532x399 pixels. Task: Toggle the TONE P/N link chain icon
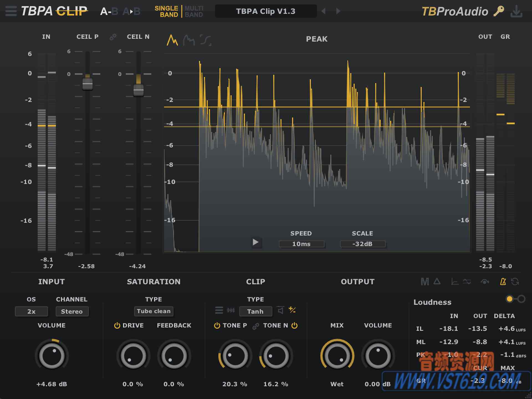255,326
